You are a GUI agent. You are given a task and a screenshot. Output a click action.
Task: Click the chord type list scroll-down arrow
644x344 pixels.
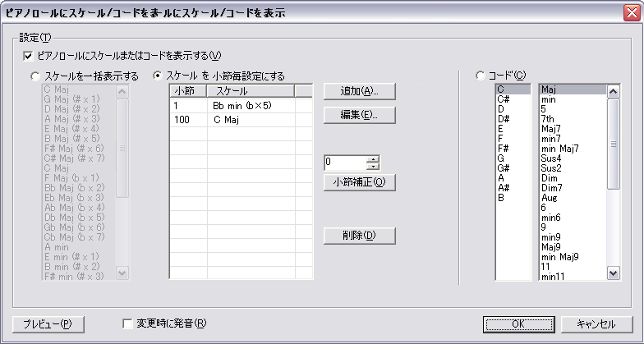pos(613,273)
